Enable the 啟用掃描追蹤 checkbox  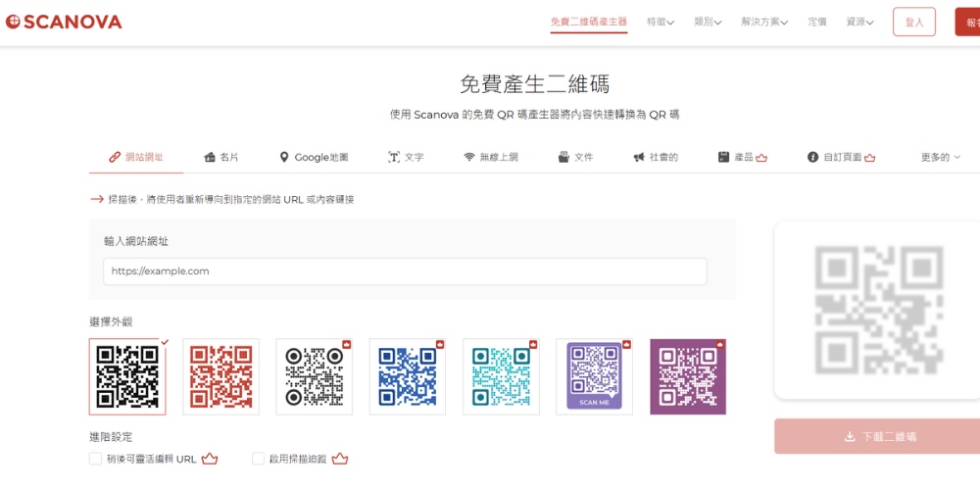click(x=258, y=459)
